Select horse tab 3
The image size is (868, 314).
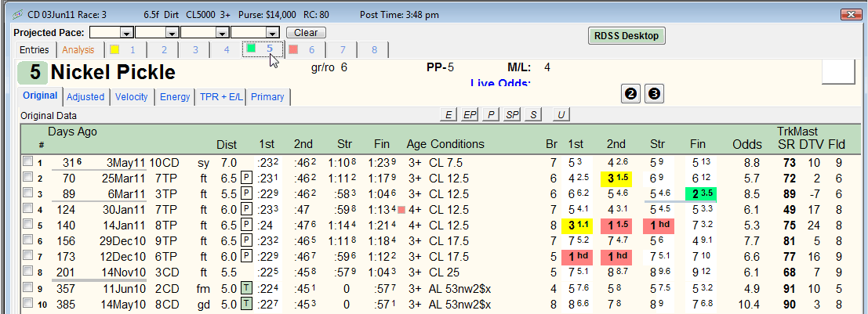(195, 50)
